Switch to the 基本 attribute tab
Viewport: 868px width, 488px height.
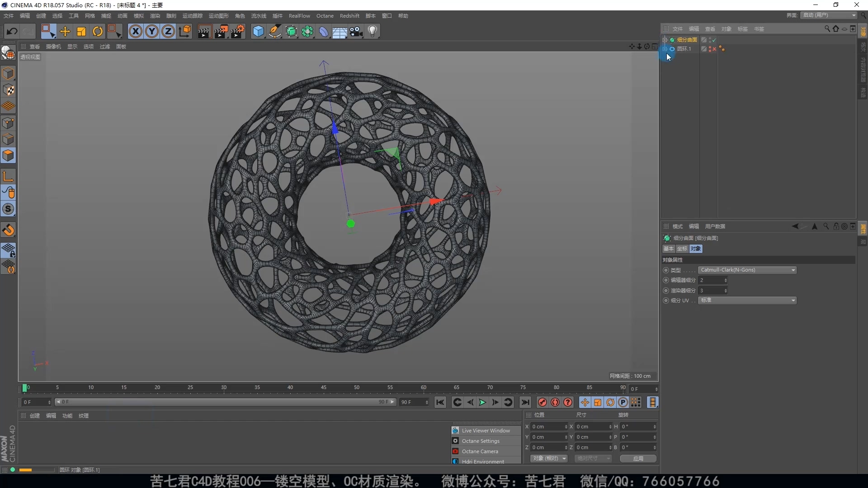(x=668, y=249)
